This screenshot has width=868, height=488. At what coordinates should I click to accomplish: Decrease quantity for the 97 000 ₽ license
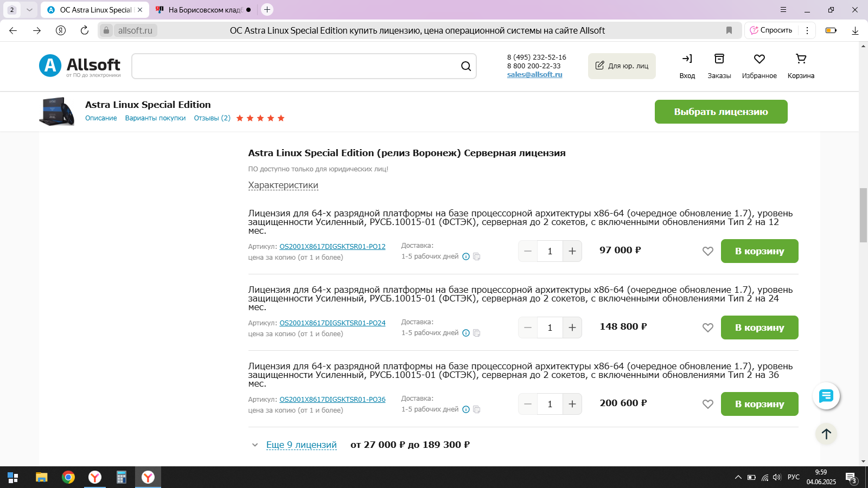coord(528,251)
